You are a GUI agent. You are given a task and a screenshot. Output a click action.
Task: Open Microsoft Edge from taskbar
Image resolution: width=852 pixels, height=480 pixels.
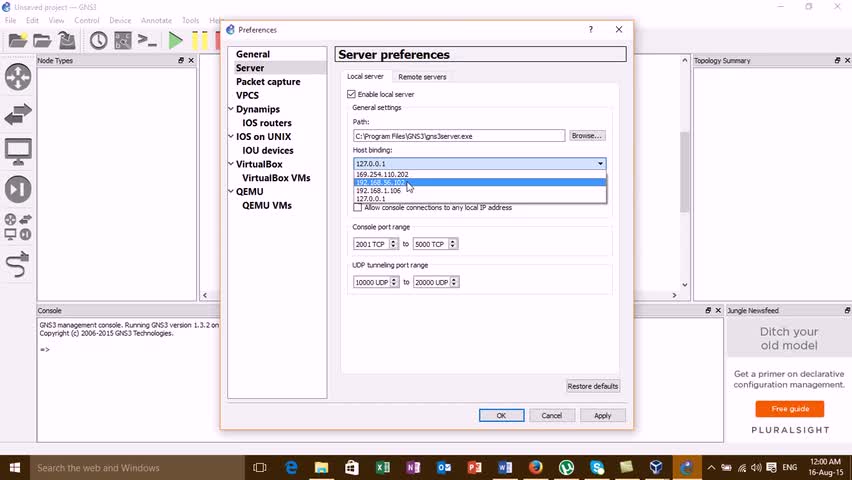click(291, 467)
